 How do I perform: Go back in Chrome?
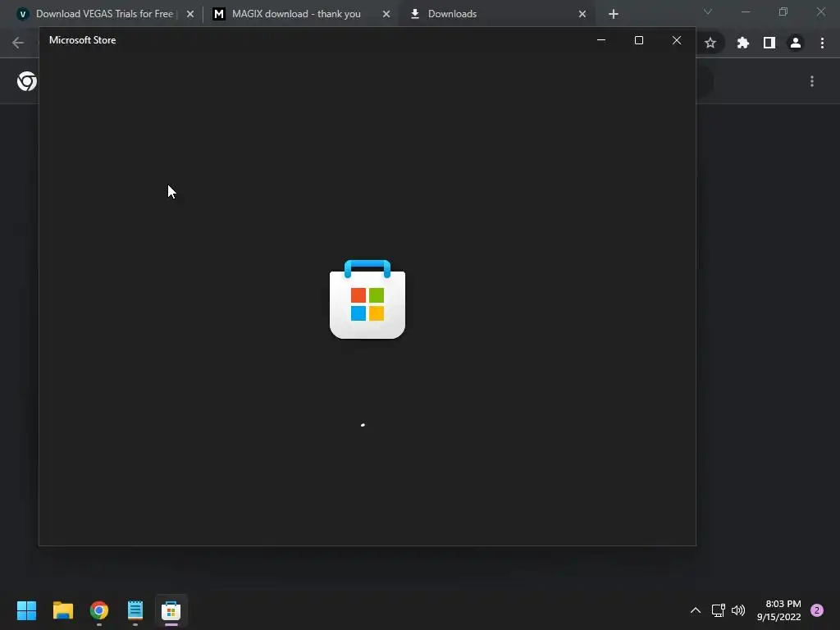pyautogui.click(x=18, y=43)
